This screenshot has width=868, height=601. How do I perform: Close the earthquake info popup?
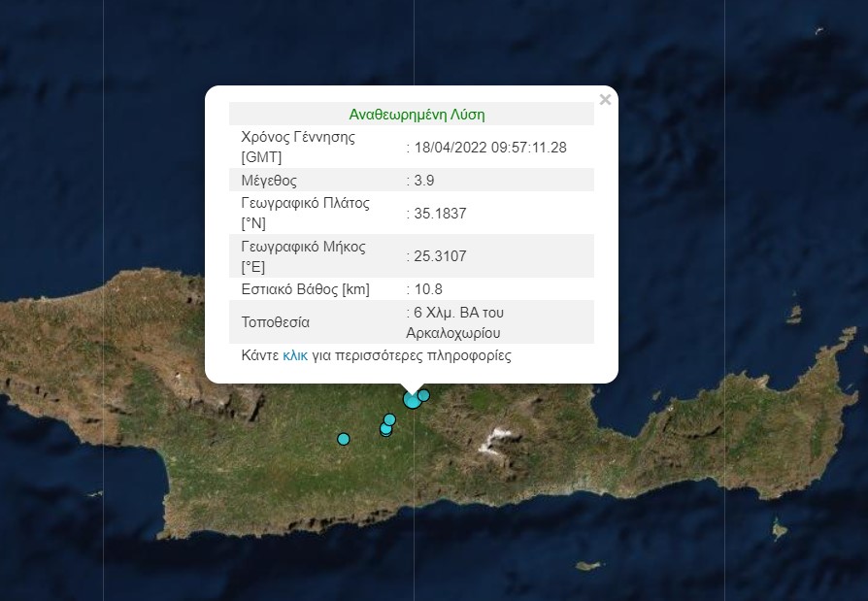(x=605, y=99)
